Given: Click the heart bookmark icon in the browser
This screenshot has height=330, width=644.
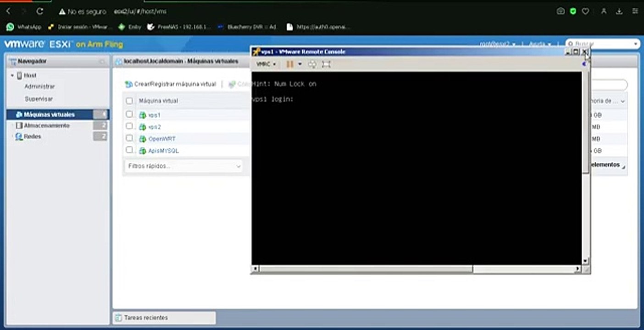Looking at the screenshot, I should [585, 11].
